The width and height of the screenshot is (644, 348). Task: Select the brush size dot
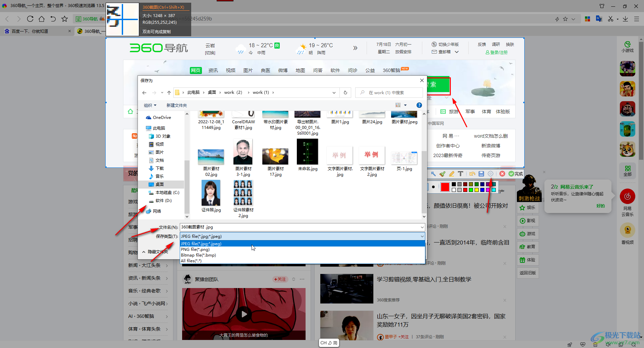point(433,187)
